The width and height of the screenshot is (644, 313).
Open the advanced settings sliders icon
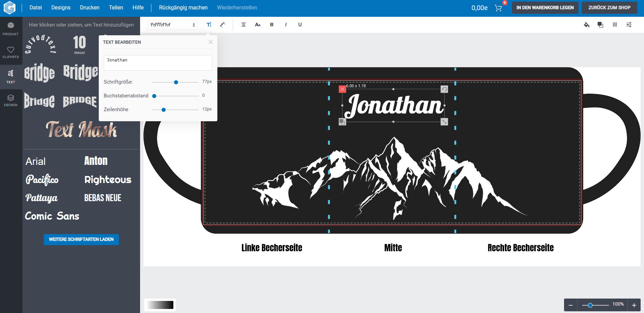click(629, 25)
